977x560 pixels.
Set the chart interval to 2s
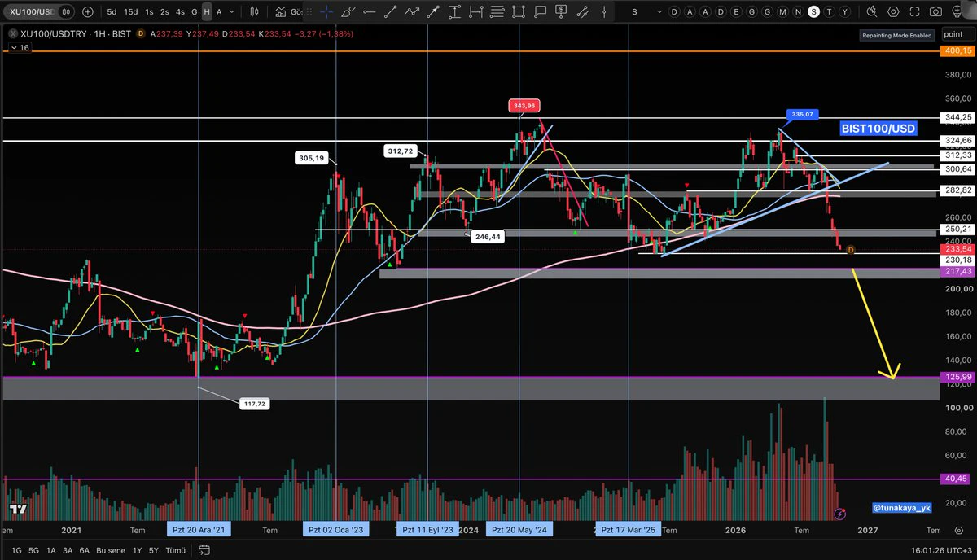pyautogui.click(x=165, y=12)
